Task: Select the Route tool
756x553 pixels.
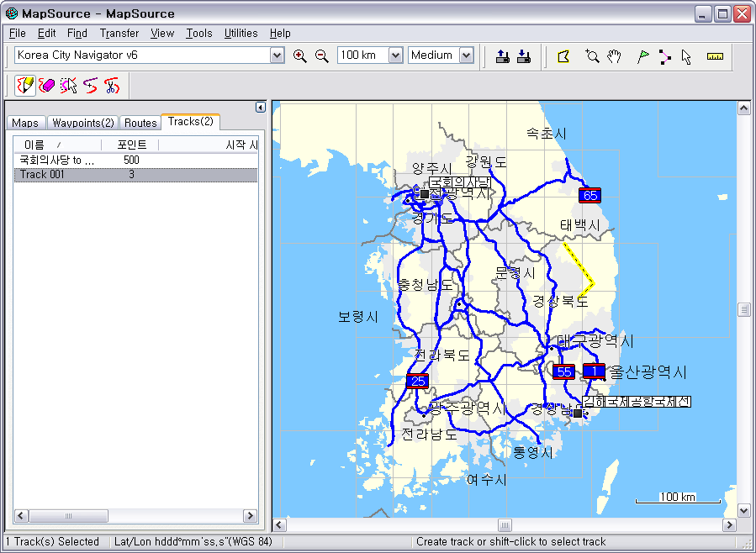Action: coord(665,57)
